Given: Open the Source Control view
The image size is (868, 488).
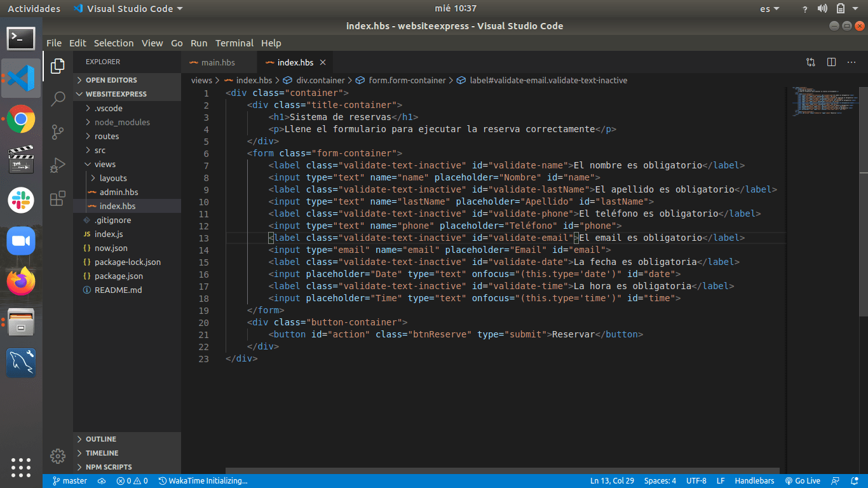Looking at the screenshot, I should [58, 132].
